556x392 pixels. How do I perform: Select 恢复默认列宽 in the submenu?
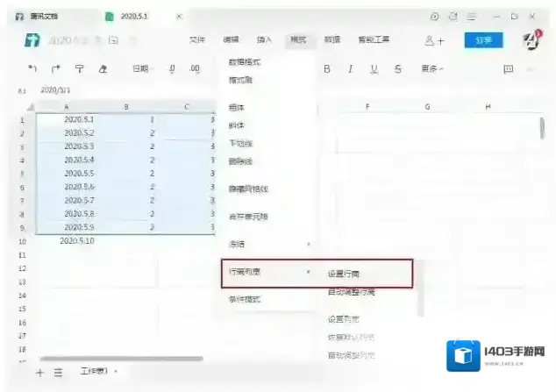tap(352, 337)
